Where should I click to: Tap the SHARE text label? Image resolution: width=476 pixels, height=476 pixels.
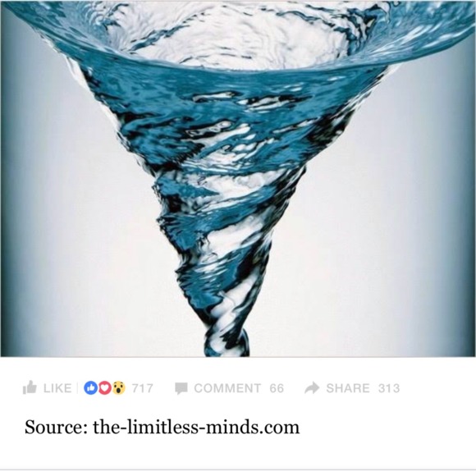348,388
